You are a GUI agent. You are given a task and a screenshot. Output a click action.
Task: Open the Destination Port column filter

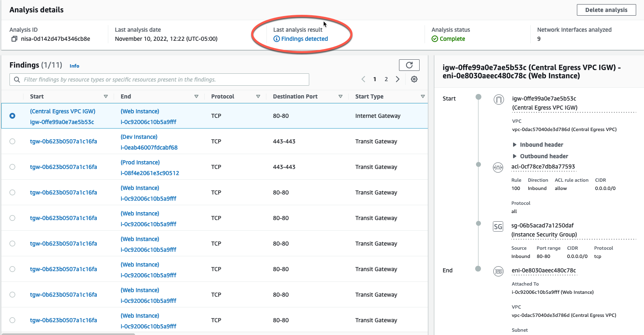[341, 96]
